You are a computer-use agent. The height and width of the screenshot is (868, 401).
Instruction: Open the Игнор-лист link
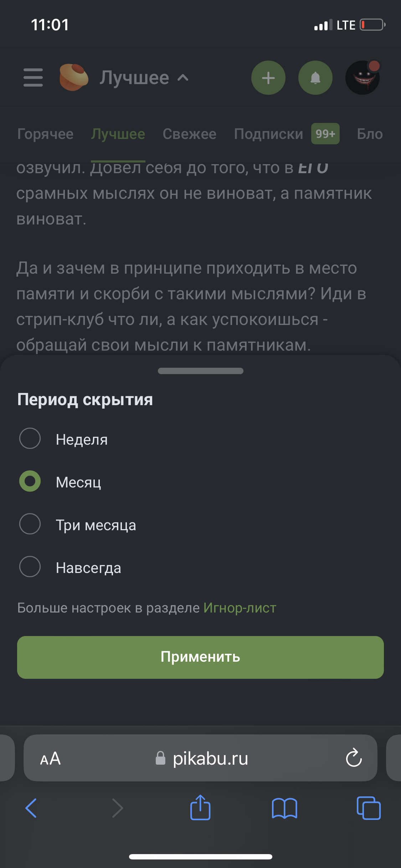click(x=240, y=608)
